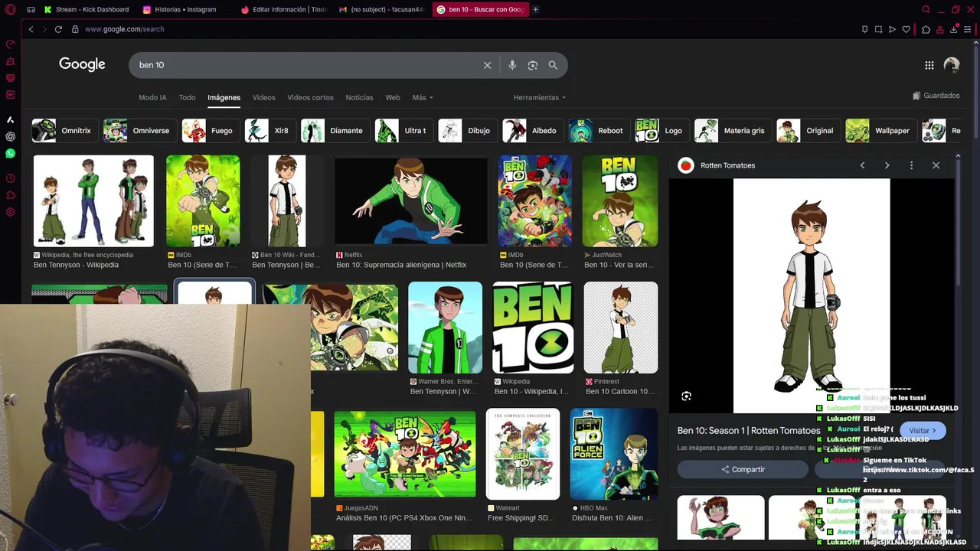
Task: Click the Xlr8 filter chip
Action: point(269,131)
